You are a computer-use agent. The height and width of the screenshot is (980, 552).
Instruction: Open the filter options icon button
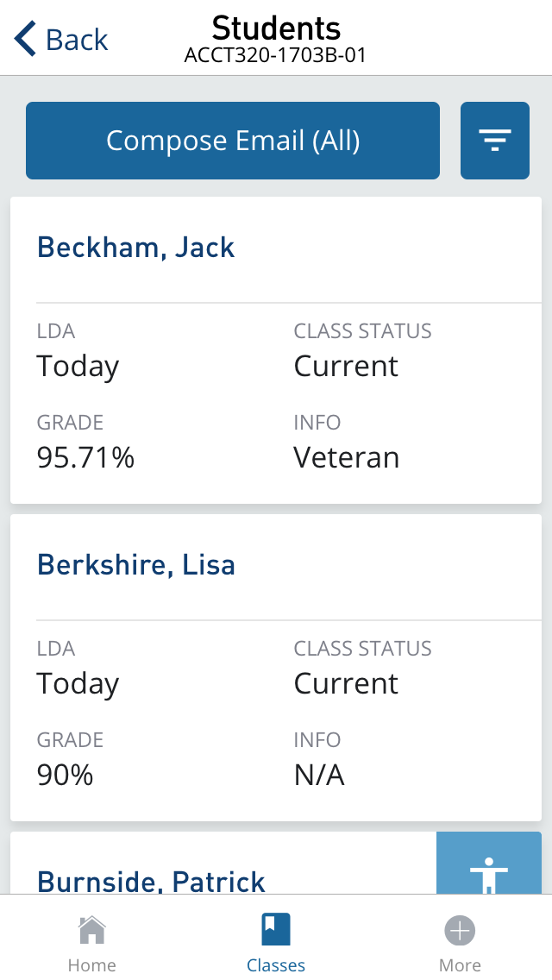coord(495,141)
